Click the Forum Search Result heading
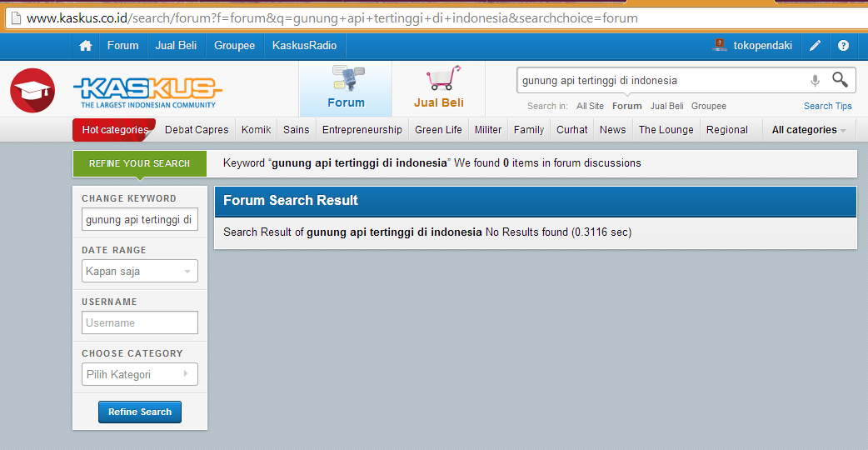 291,200
